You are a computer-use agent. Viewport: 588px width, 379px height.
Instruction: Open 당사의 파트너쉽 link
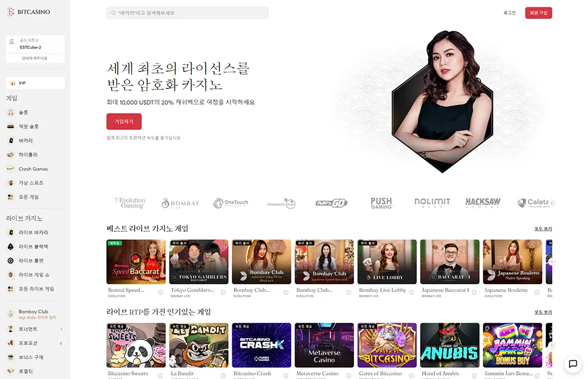(x=35, y=58)
